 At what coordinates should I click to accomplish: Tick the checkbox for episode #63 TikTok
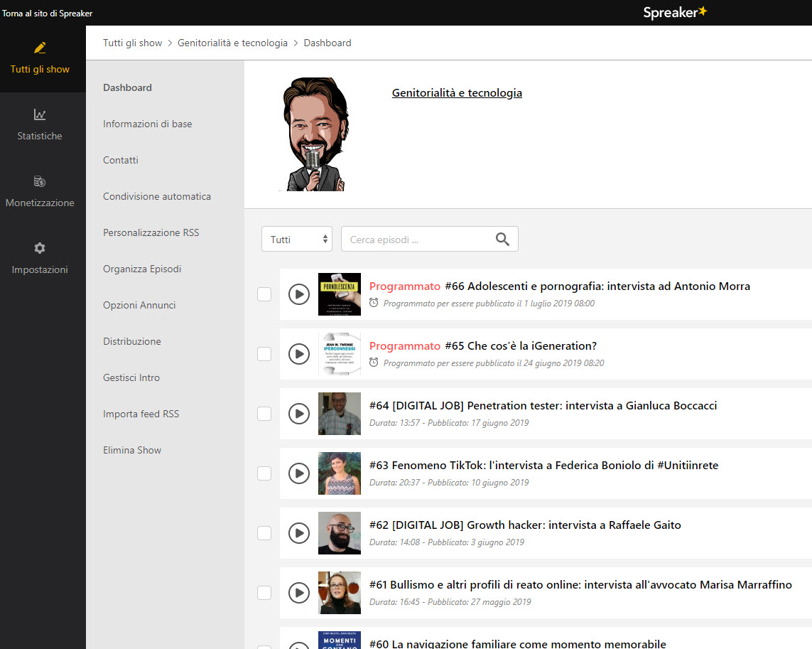264,473
